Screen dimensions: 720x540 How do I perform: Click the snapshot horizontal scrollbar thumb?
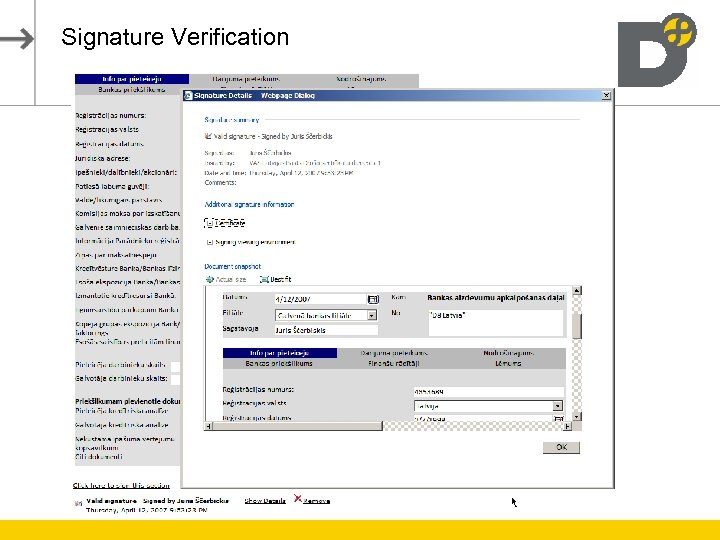pyautogui.click(x=298, y=426)
